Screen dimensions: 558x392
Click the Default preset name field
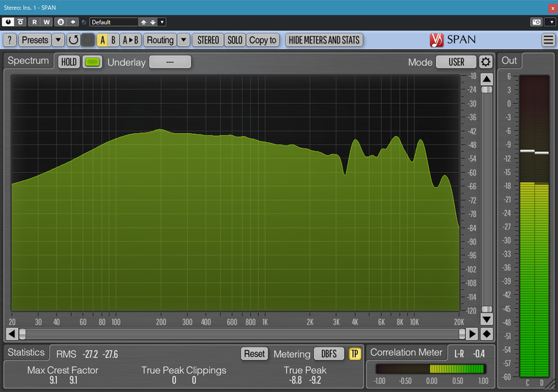pyautogui.click(x=114, y=22)
